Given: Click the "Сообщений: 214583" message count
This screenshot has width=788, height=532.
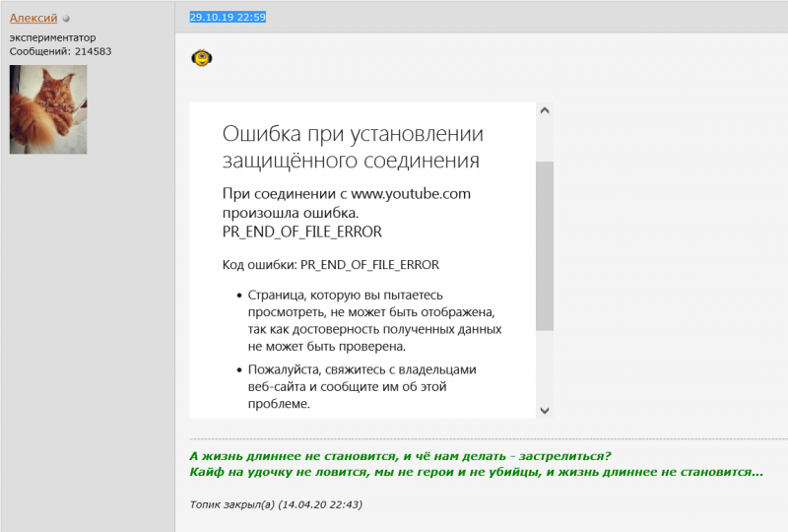Looking at the screenshot, I should [x=60, y=50].
